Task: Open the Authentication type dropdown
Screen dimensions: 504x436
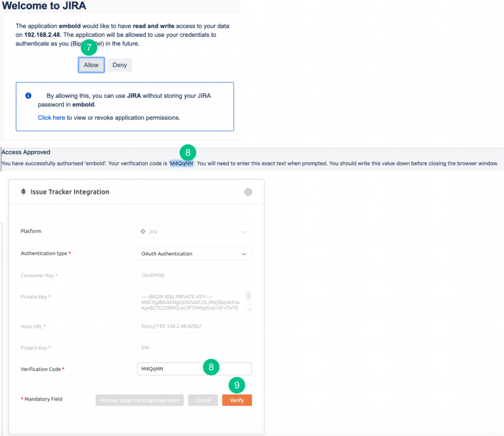Action: 194,253
